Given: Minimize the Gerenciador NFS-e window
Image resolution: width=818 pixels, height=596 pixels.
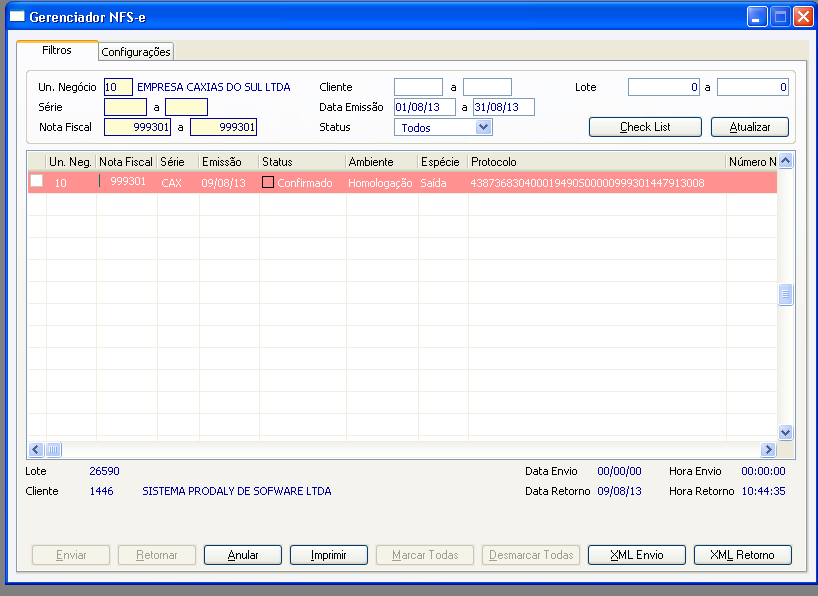Looking at the screenshot, I should pyautogui.click(x=756, y=17).
